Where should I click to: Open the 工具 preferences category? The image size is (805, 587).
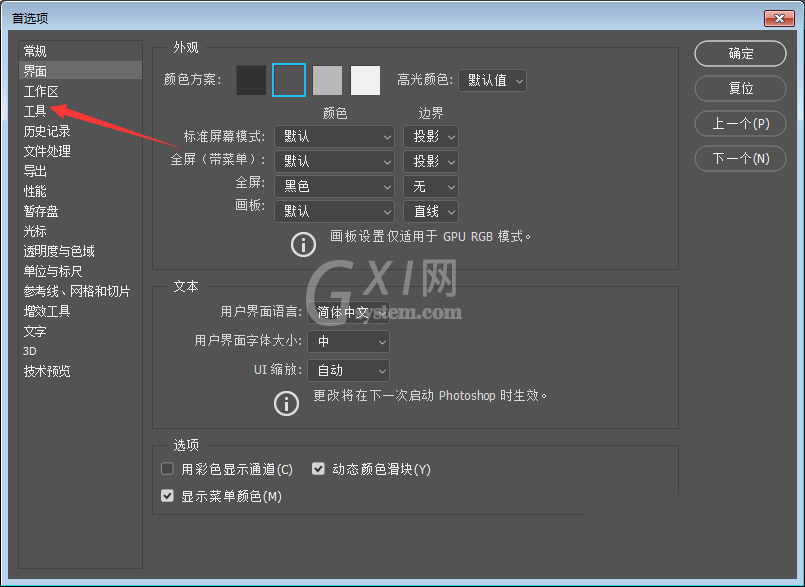point(81,111)
